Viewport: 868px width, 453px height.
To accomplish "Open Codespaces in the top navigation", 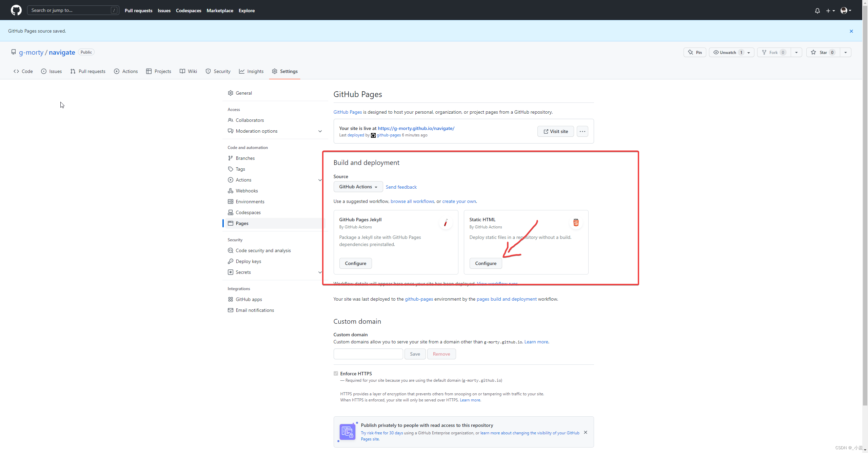I will [x=189, y=11].
